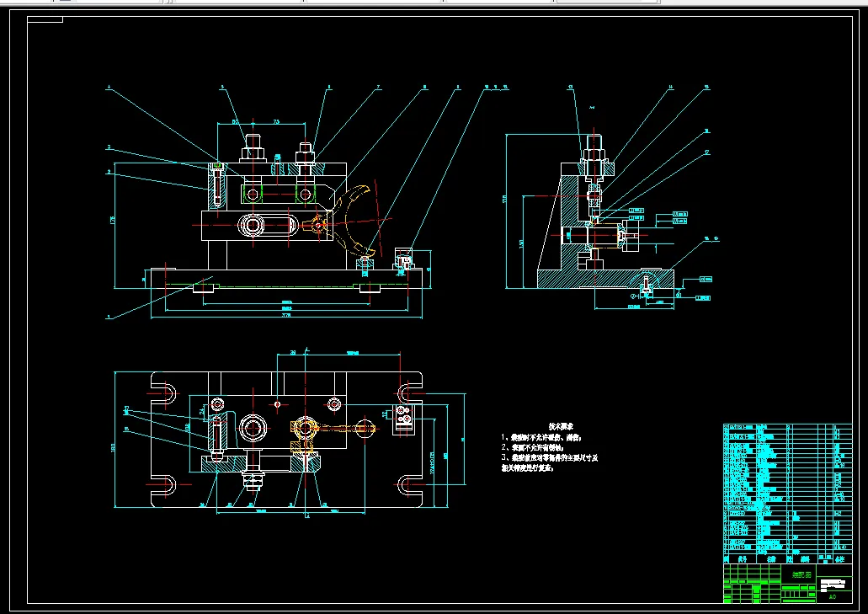The height and width of the screenshot is (614, 868).
Task: Select balloon number 14 in side view
Action: pos(670,87)
